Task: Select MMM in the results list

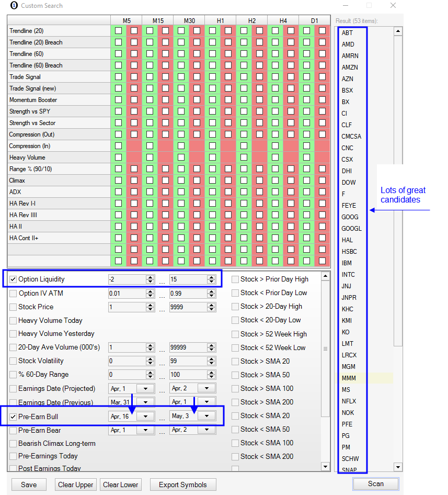Action: coord(349,378)
